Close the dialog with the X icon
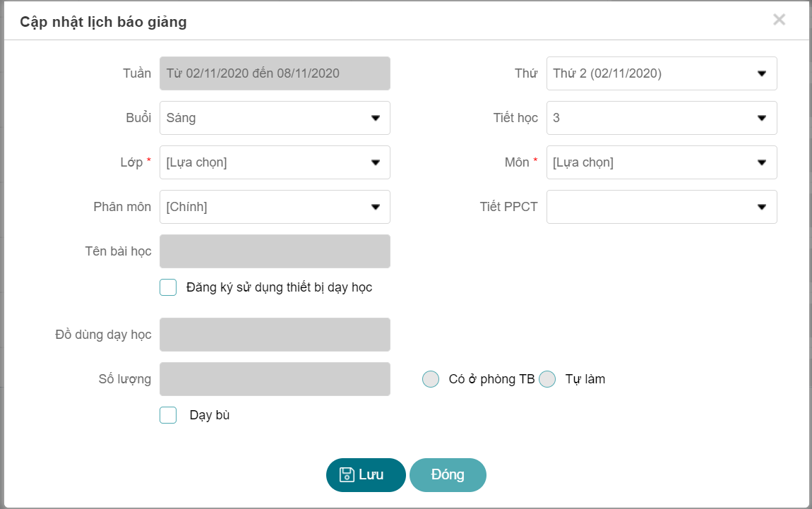This screenshot has width=812, height=509. [779, 20]
